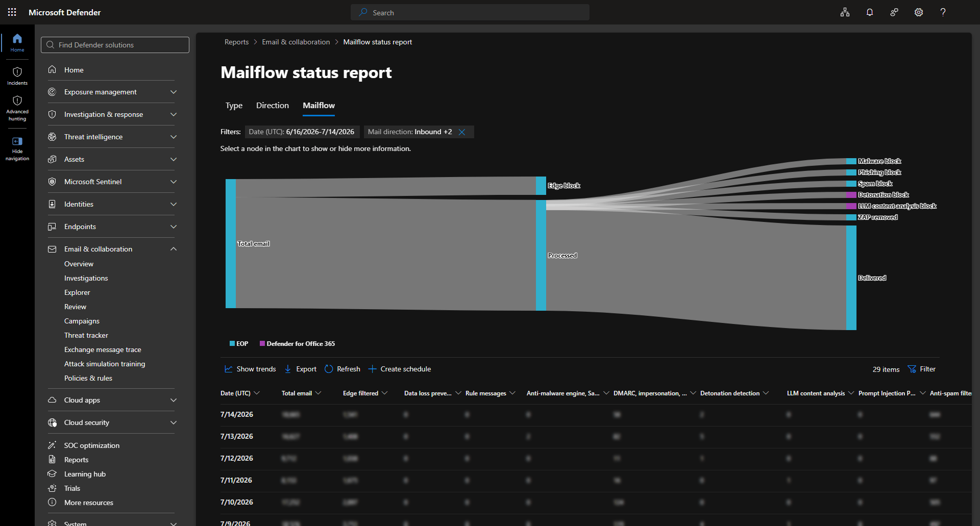
Task: Focus Find Defender solutions search field
Action: click(x=115, y=45)
